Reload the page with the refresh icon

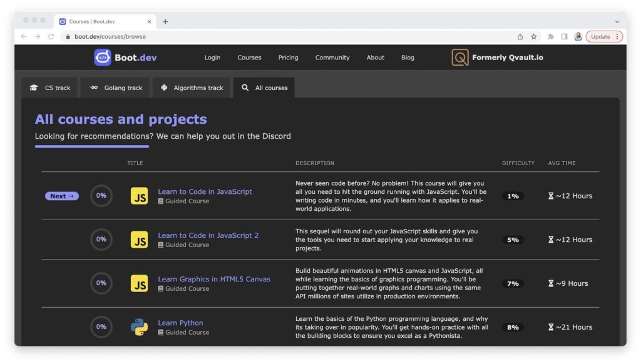tap(51, 37)
